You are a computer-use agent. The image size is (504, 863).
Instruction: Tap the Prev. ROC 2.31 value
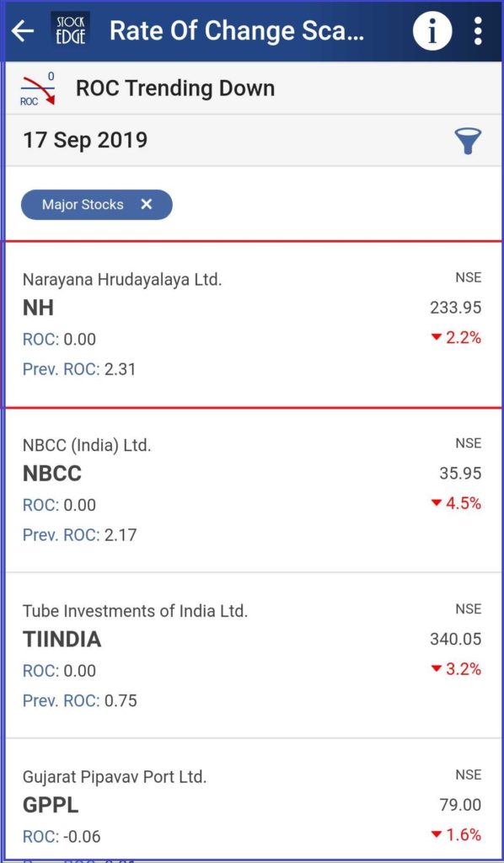(x=81, y=368)
